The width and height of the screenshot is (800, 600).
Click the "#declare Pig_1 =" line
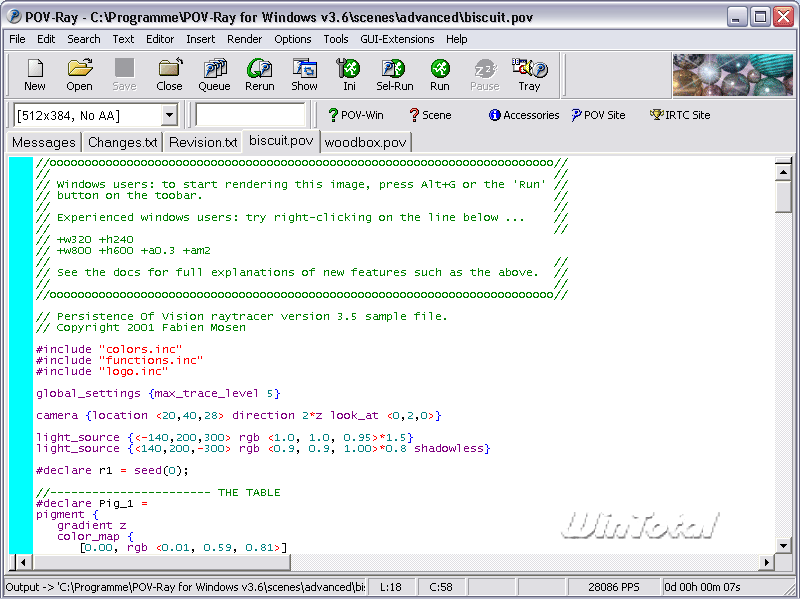tap(92, 504)
